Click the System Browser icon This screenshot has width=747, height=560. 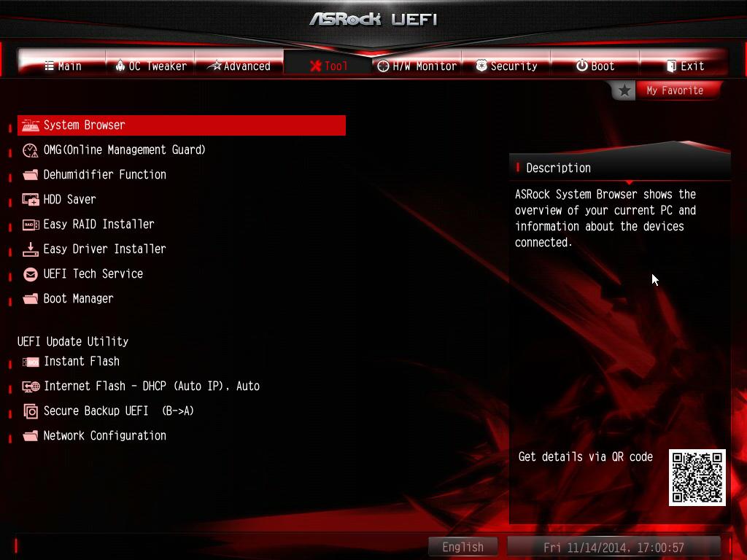[x=31, y=125]
